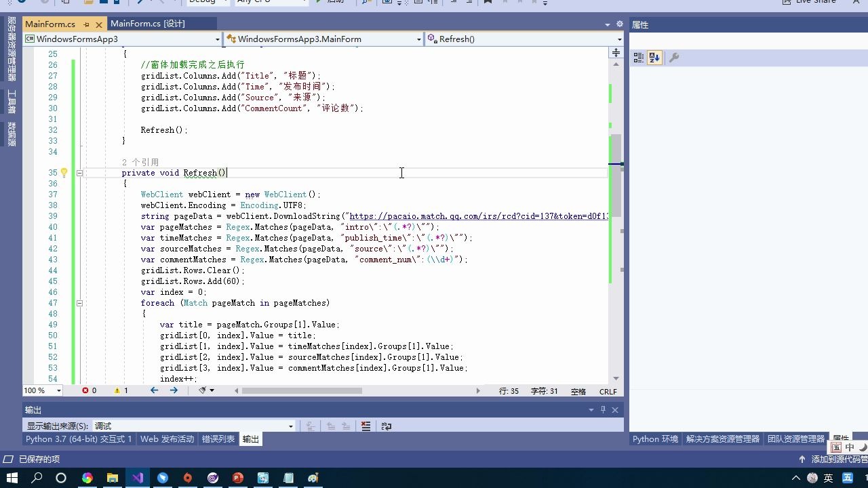Click the warning count indicator showing 1
Viewport: 868px width, 488px height.
coord(121,390)
